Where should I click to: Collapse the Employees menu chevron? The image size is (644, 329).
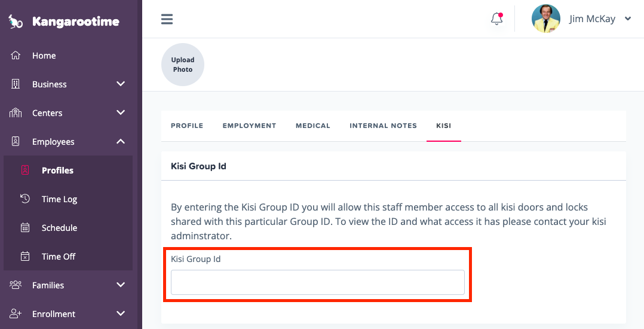121,142
